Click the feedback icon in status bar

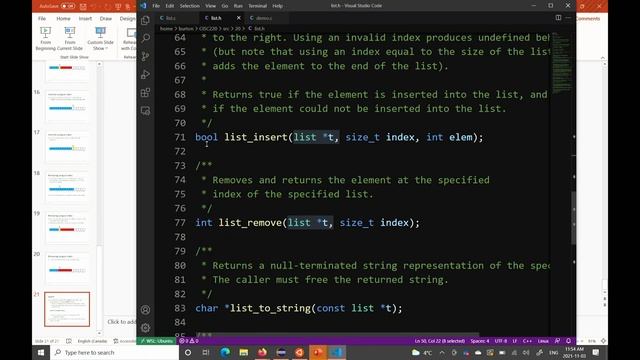(558, 341)
